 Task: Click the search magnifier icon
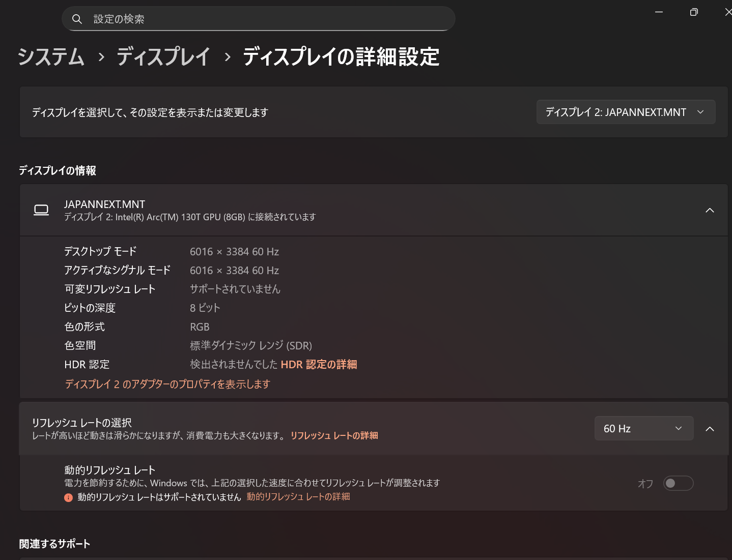tap(77, 19)
